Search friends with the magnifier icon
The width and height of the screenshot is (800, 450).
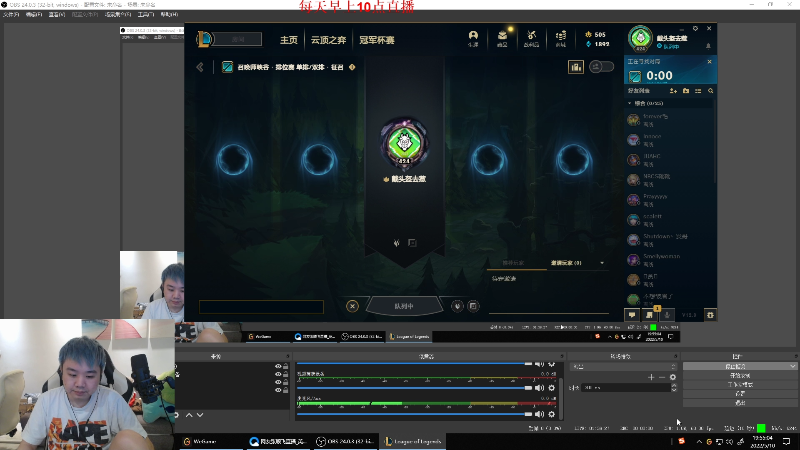[711, 91]
